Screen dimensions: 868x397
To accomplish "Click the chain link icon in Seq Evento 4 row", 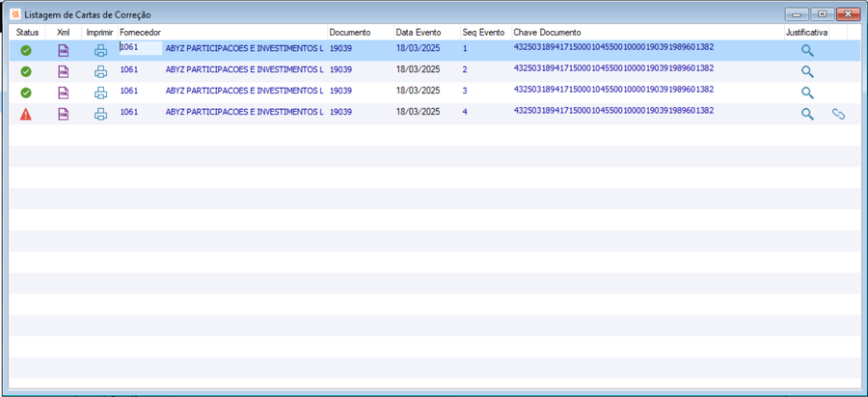I will [x=839, y=115].
